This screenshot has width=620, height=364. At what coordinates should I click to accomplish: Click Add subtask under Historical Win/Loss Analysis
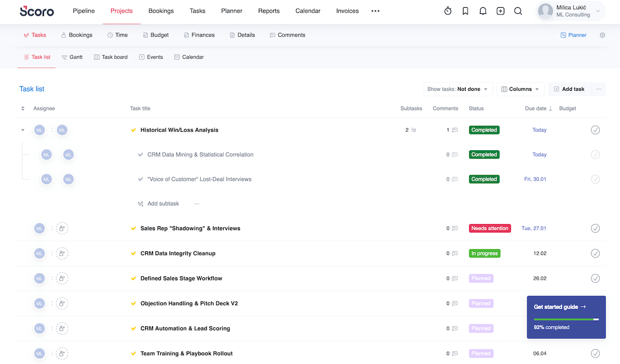click(x=162, y=203)
